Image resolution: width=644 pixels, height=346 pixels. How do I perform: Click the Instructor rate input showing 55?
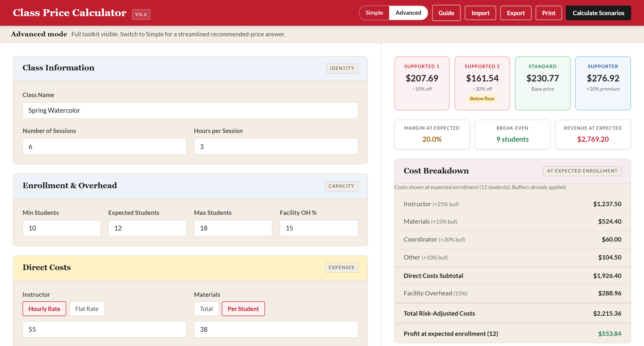(104, 329)
